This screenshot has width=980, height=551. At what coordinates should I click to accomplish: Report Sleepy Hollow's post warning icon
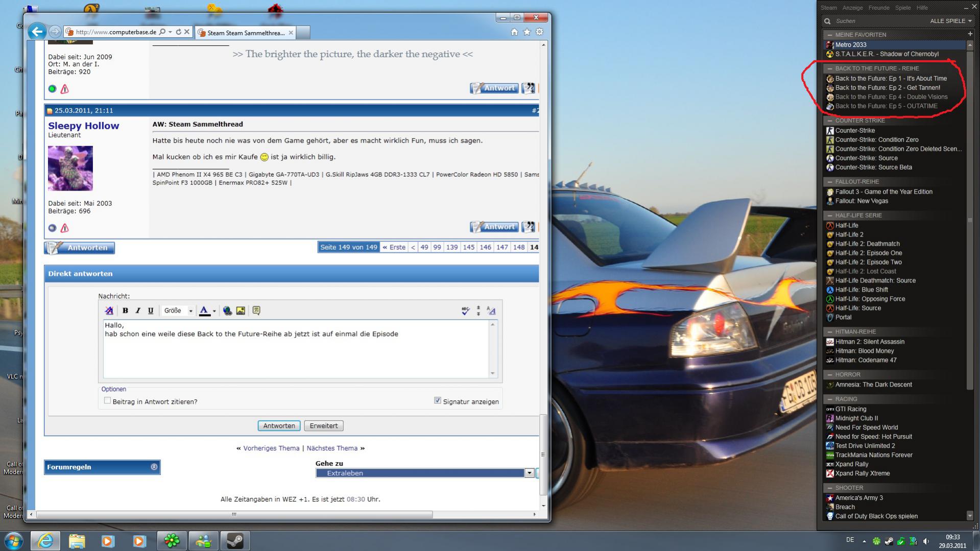(65, 228)
